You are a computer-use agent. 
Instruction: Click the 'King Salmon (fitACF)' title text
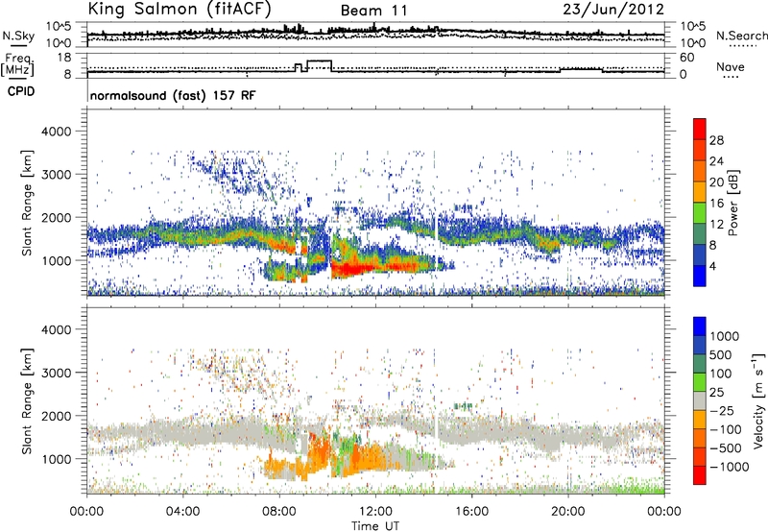click(179, 9)
